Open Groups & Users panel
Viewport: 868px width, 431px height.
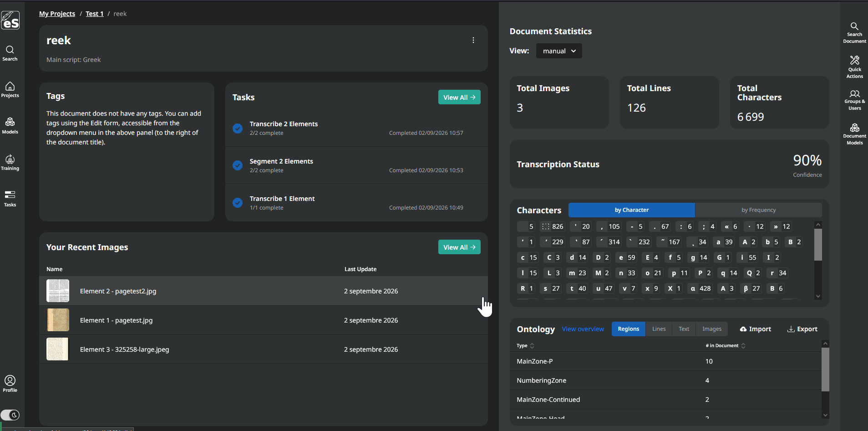click(854, 100)
